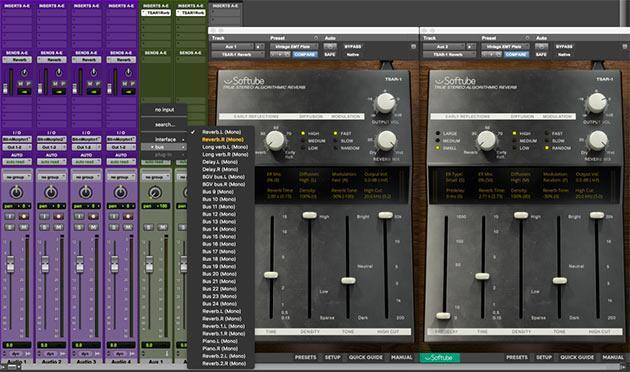Click the pan knob on Audio 1
Viewport: 630px width, 372px height.
pyautogui.click(x=16, y=192)
